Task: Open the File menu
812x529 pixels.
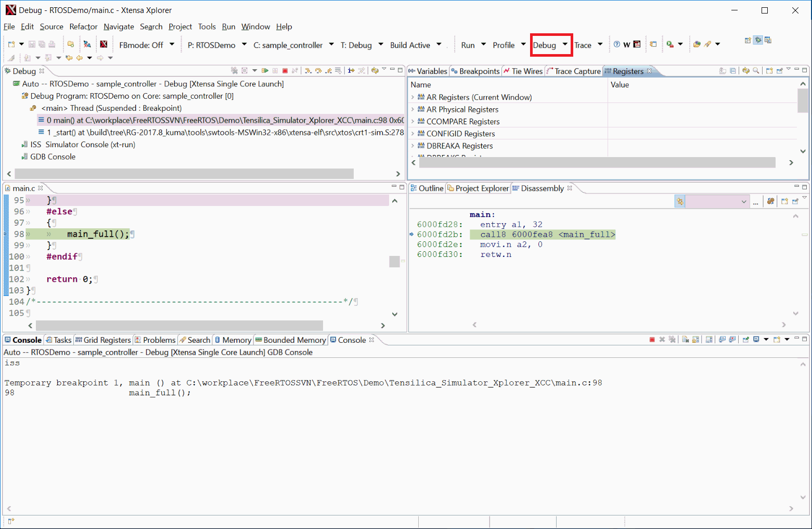Action: (x=9, y=27)
